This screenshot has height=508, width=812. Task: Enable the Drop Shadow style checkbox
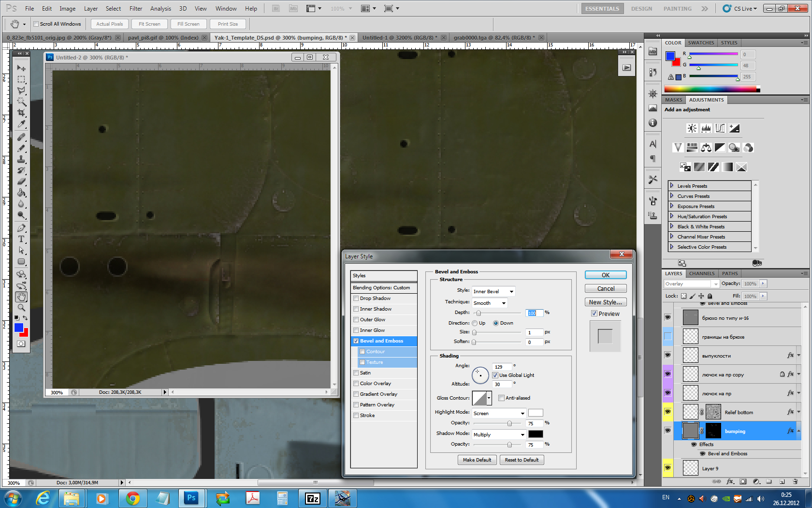(356, 299)
